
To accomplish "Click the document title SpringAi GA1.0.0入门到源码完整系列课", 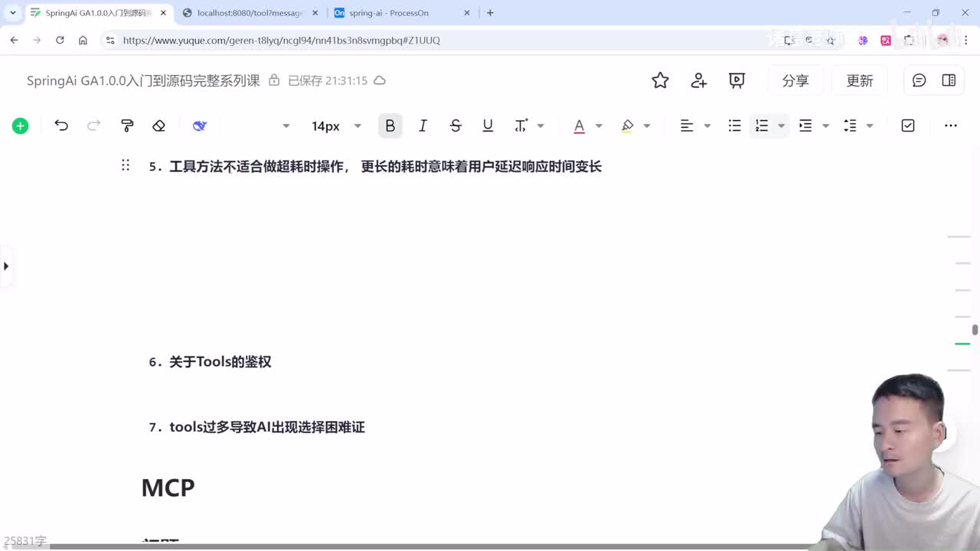I will coord(143,80).
